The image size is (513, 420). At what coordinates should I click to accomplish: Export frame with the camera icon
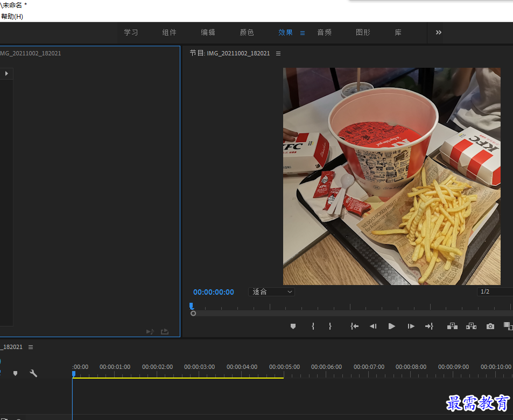click(490, 326)
